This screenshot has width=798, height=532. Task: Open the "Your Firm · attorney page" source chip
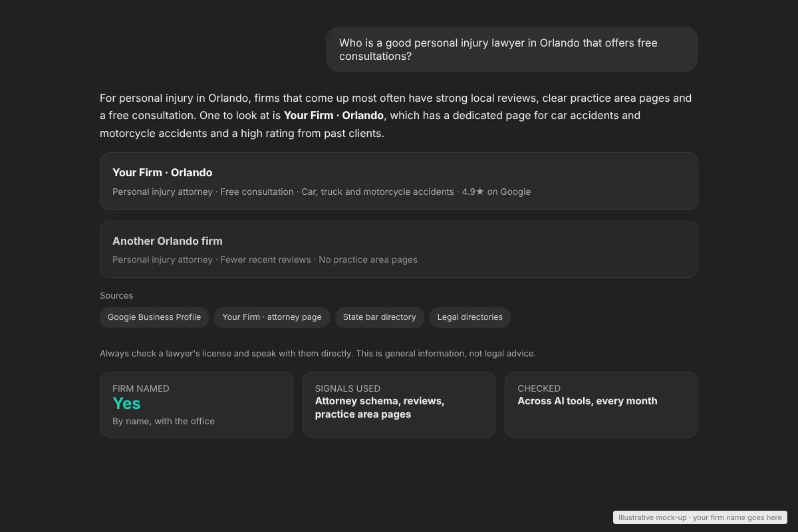pos(272,317)
